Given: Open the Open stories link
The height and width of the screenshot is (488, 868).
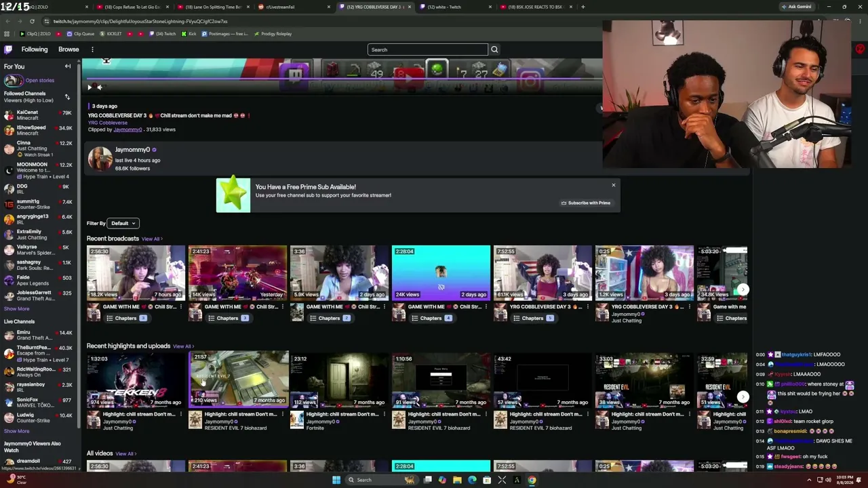Looking at the screenshot, I should click(39, 81).
